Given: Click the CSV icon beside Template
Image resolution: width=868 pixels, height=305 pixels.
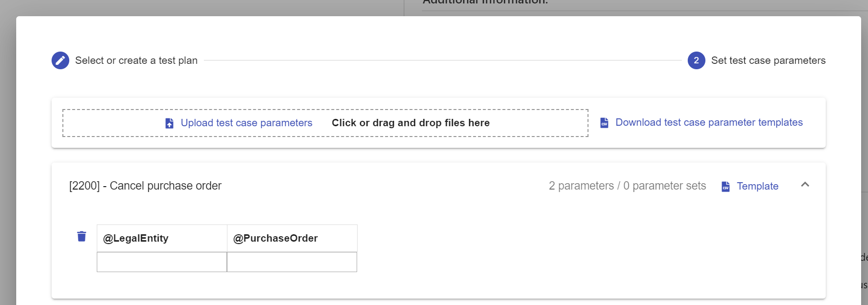Looking at the screenshot, I should coord(726,187).
